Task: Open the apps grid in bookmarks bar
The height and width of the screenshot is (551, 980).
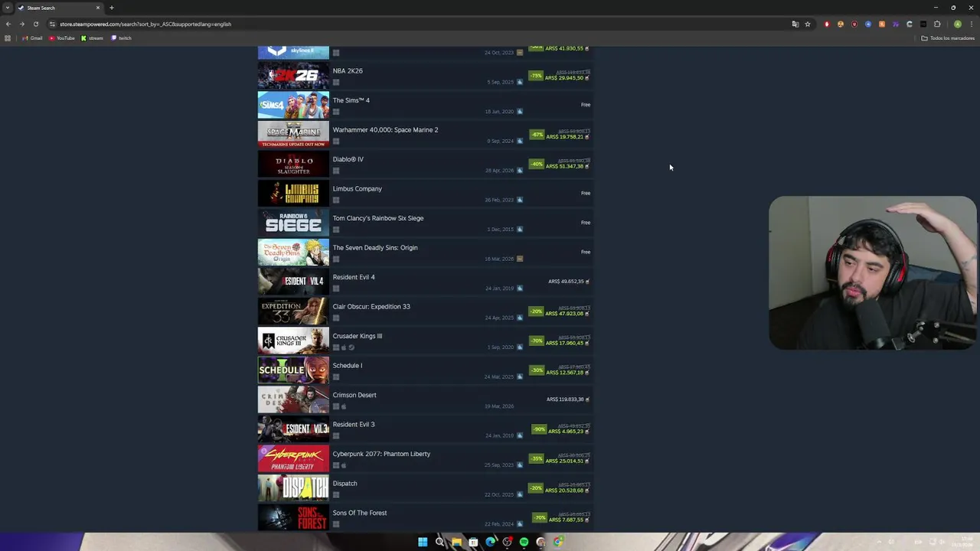Action: 8,38
